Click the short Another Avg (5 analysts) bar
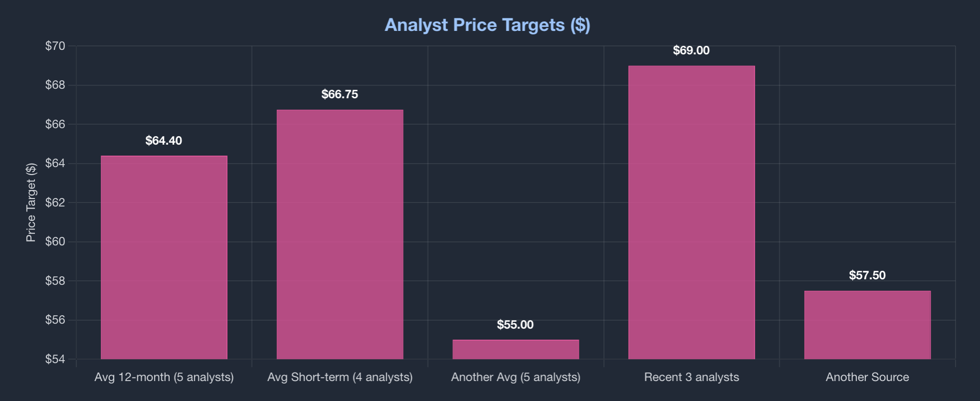This screenshot has width=980, height=401. pyautogui.click(x=515, y=350)
